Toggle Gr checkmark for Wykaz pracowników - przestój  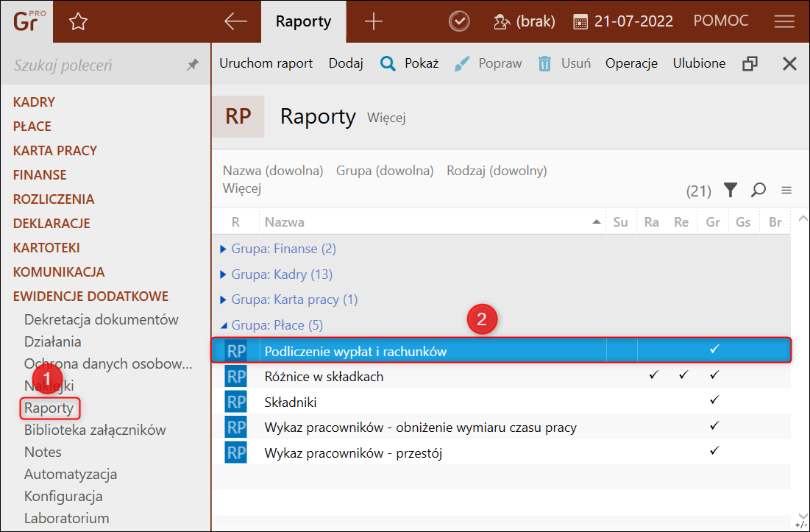[713, 450]
